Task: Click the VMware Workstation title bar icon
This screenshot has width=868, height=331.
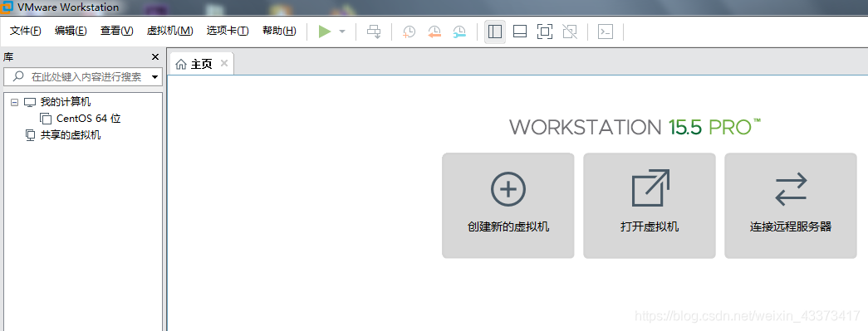Action: coord(7,7)
